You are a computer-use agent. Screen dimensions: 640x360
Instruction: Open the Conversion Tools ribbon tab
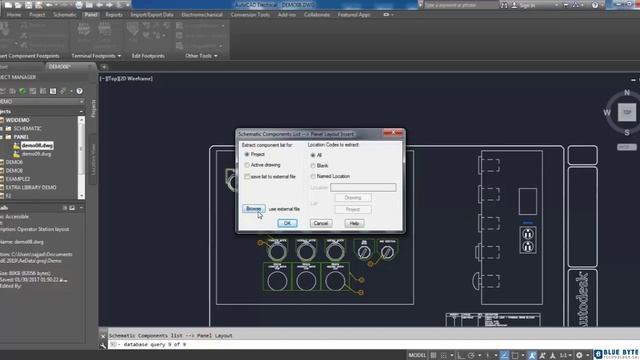coord(250,15)
